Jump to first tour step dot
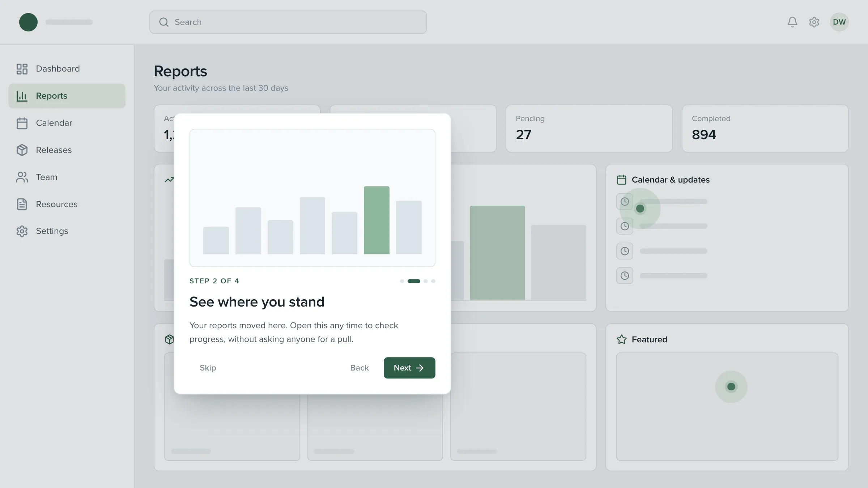 [x=402, y=281]
